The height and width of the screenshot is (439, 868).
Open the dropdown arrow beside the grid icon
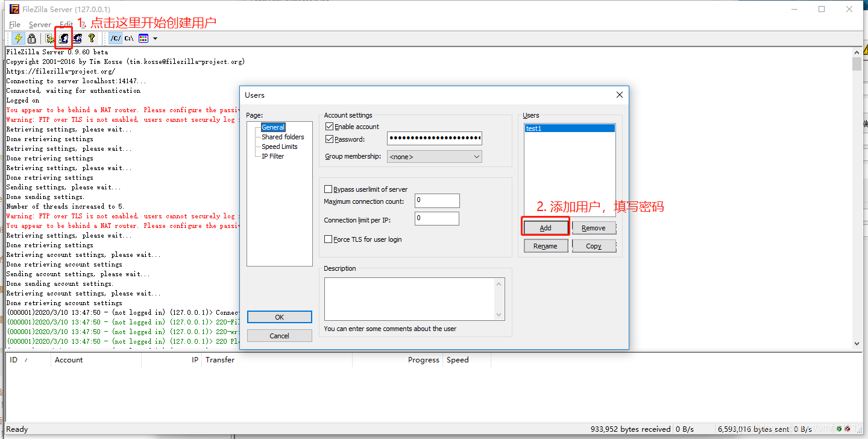pos(155,39)
